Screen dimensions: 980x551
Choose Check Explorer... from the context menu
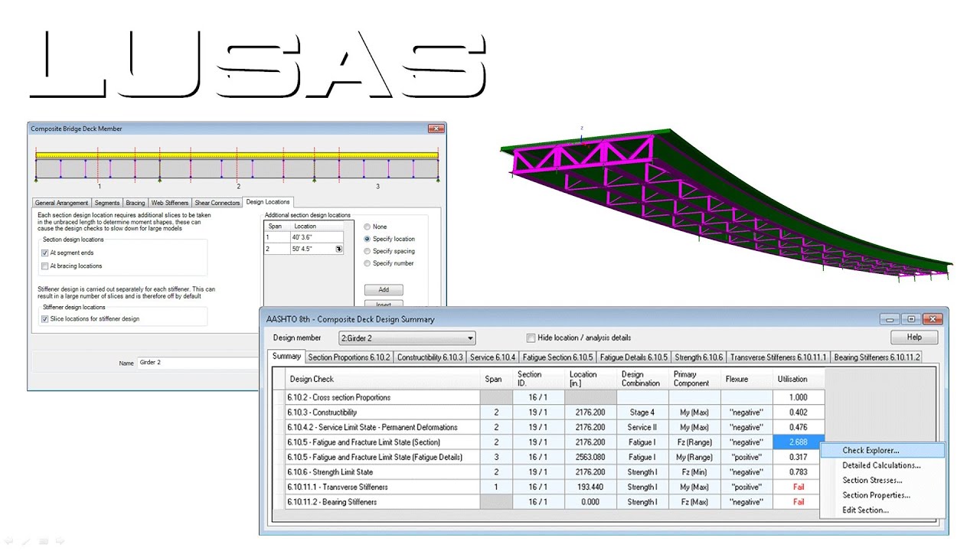[x=883, y=451]
